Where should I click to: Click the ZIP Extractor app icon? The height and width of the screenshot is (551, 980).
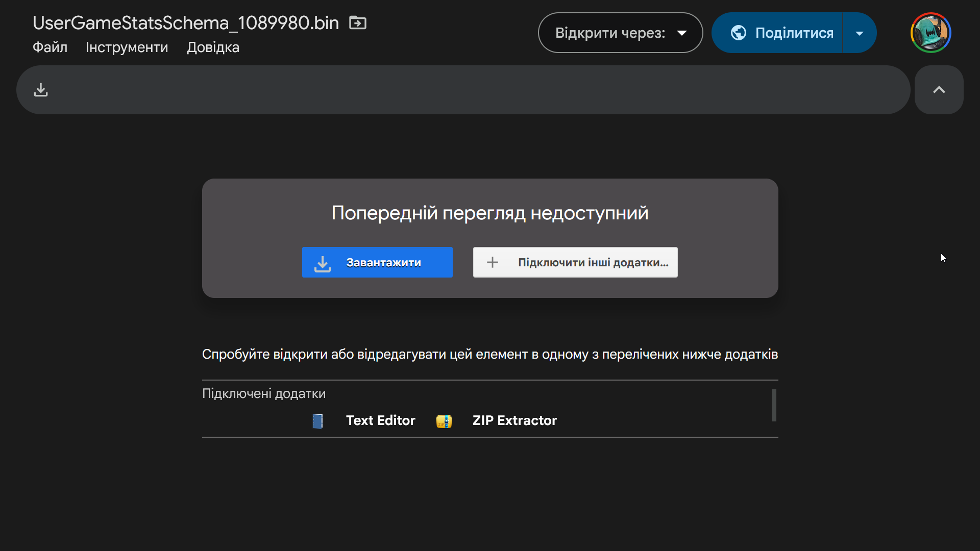click(444, 421)
